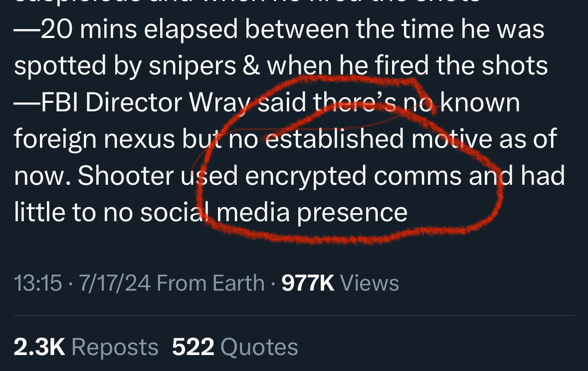Click the "From Earth" location label
This screenshot has width=588, height=371.
click(210, 283)
